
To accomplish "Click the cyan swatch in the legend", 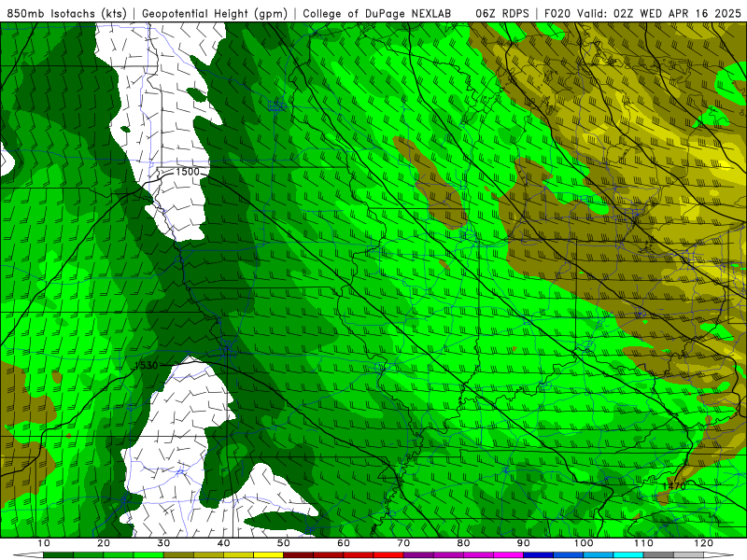I will tap(628, 555).
